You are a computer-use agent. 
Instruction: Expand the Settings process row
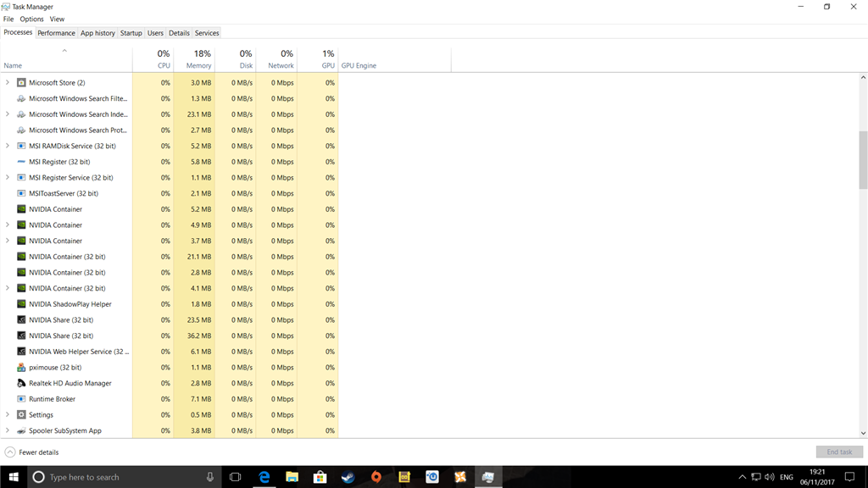pyautogui.click(x=7, y=414)
